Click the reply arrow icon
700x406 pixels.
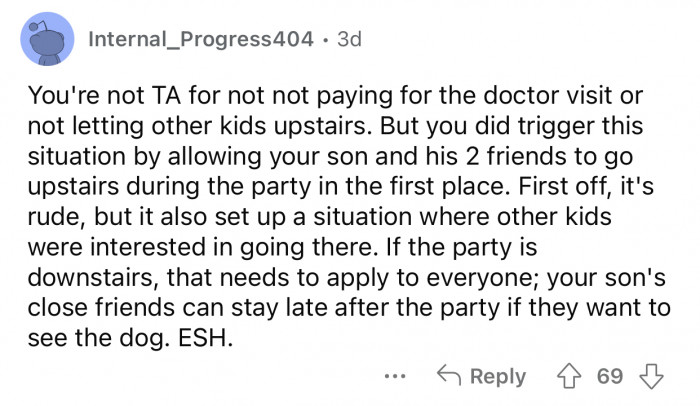(x=448, y=376)
